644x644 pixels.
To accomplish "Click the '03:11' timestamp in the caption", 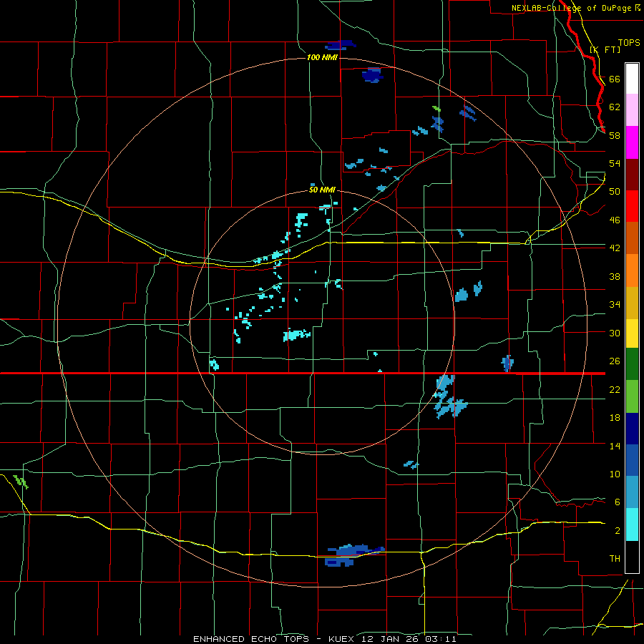I will click(x=441, y=639).
